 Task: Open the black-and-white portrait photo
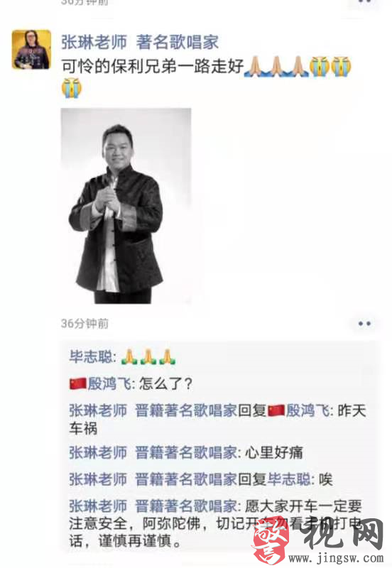pos(126,206)
